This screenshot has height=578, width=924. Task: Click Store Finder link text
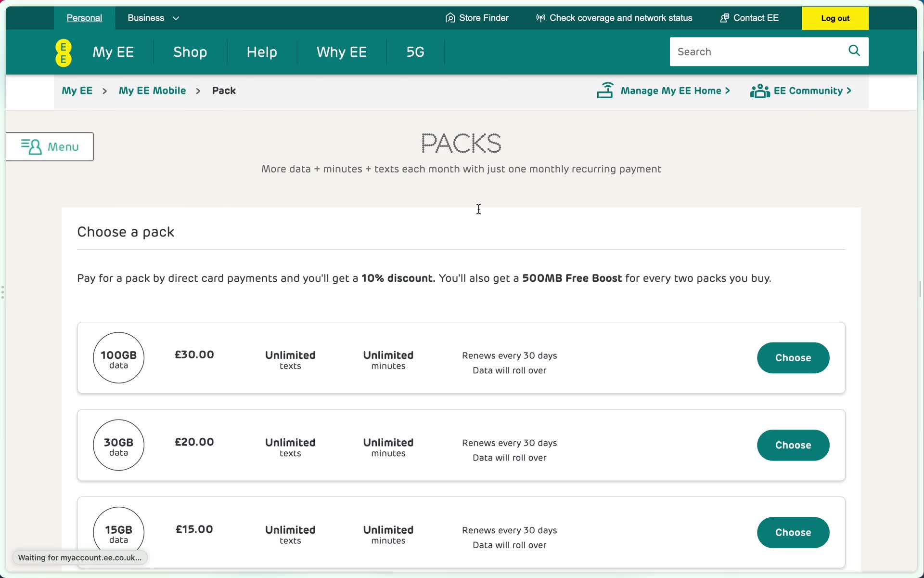click(x=484, y=18)
